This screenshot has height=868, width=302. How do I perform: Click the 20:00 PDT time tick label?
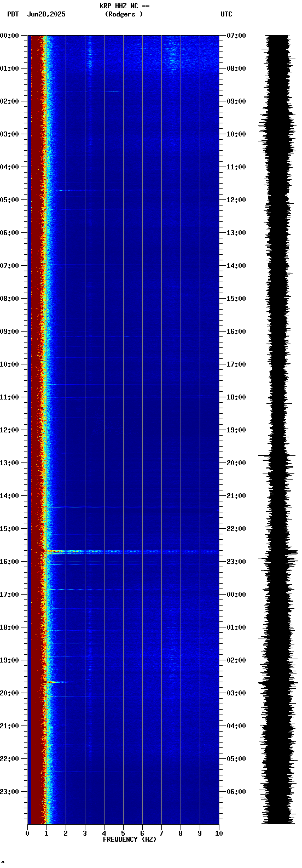9,693
